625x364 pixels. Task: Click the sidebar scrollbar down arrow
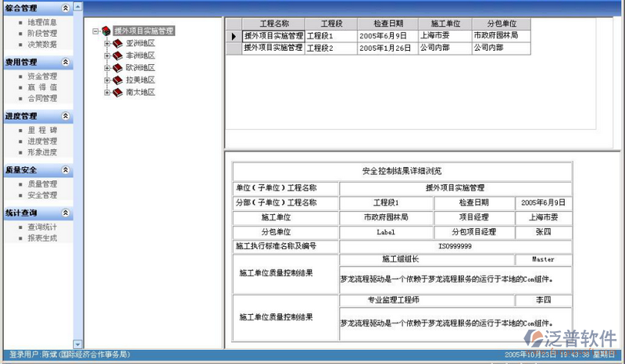pos(77,344)
